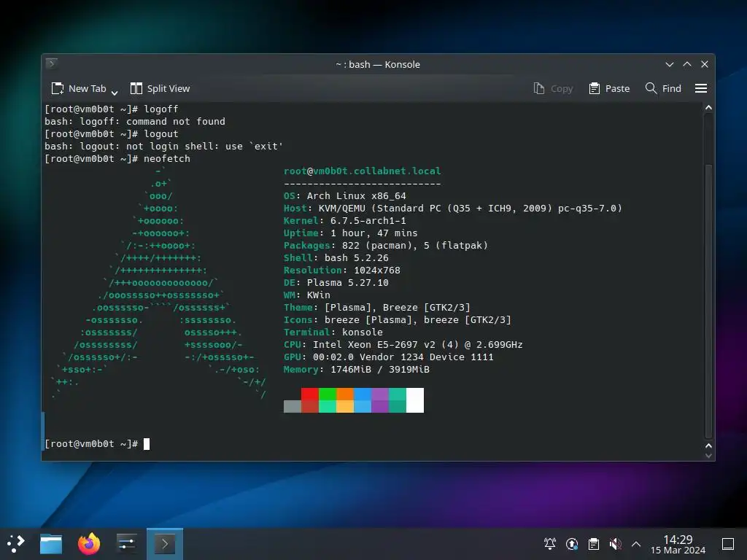Maximize the Konsole window
The height and width of the screenshot is (560, 747).
click(687, 64)
